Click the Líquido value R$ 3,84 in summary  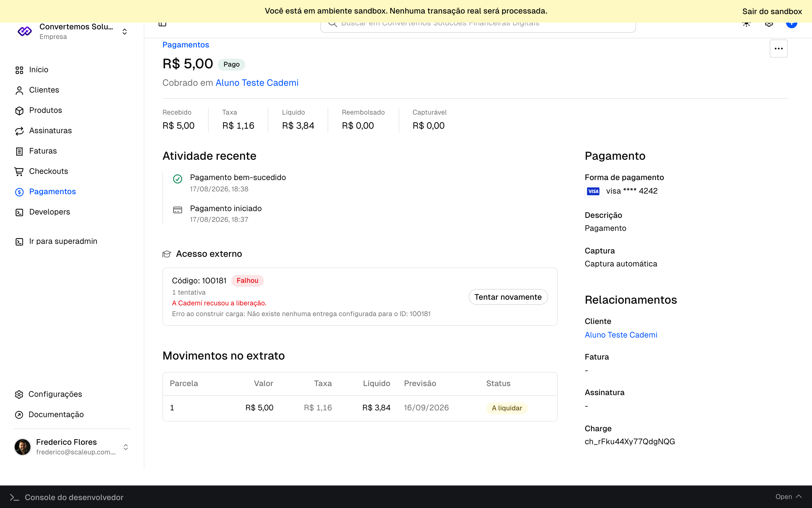(x=298, y=126)
